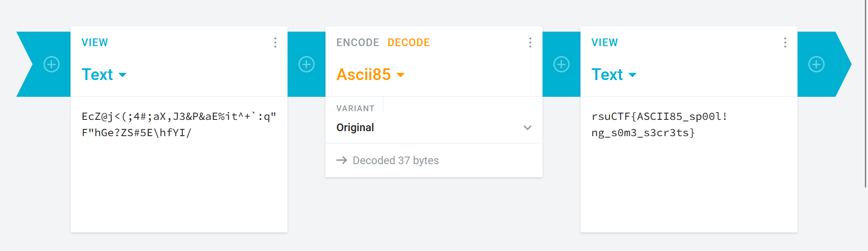Expand the Variant dropdown showing Original

point(434,128)
